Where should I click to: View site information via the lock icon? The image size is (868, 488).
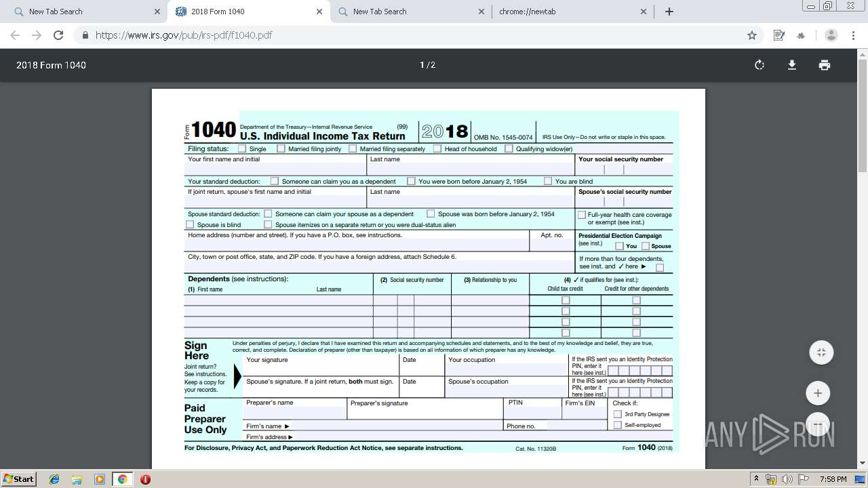point(85,35)
